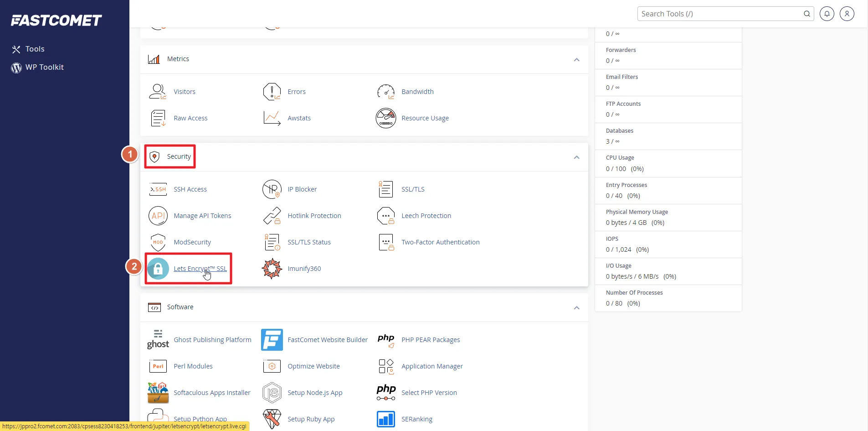
Task: Open the Select PHP Version icon
Action: [x=386, y=393]
